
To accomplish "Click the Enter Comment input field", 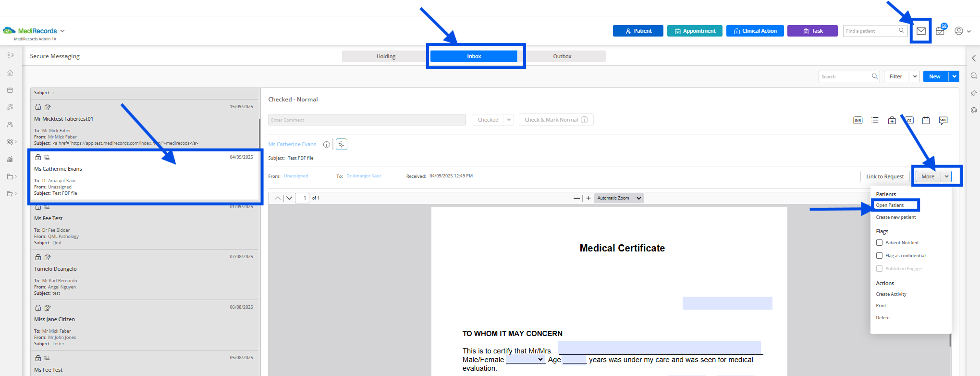I will pyautogui.click(x=367, y=120).
